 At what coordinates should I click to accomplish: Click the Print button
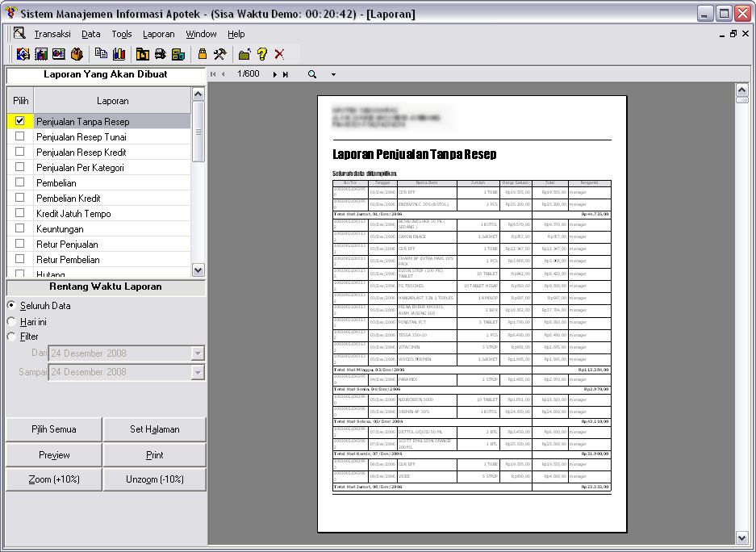tap(154, 455)
